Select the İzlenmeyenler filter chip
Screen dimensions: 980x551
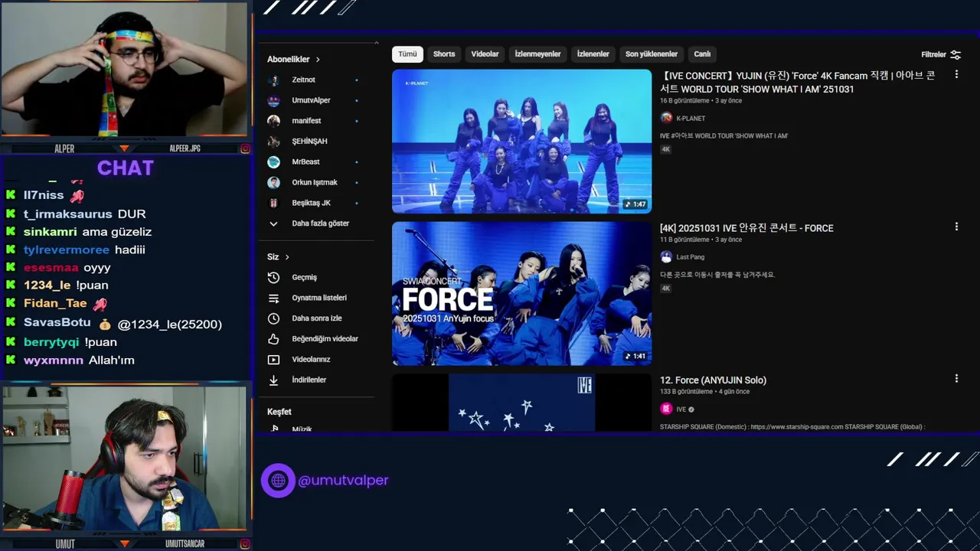pos(537,54)
